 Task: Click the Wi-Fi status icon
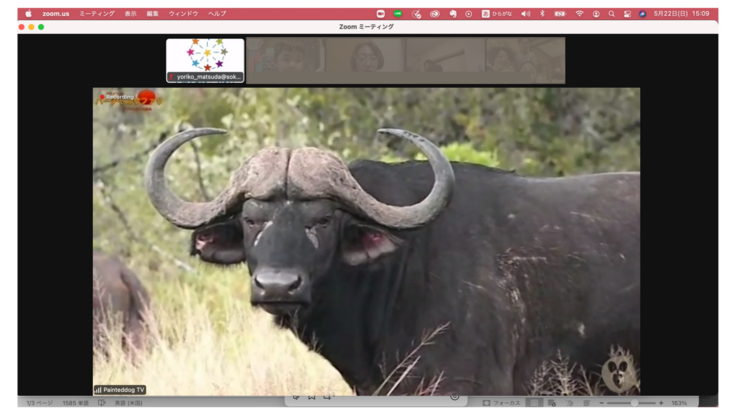click(579, 14)
